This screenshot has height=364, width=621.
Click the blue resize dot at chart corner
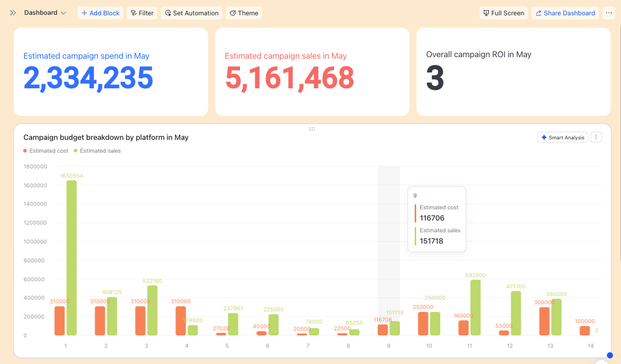[609, 355]
